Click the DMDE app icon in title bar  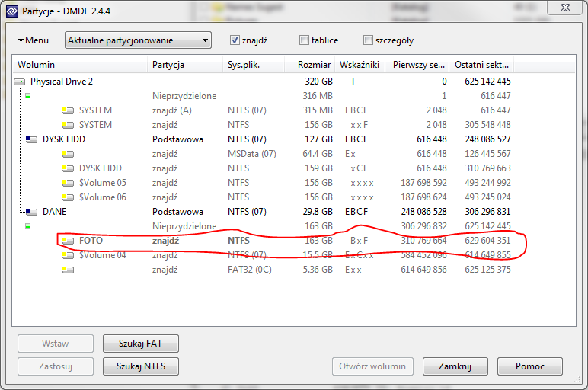coord(12,11)
